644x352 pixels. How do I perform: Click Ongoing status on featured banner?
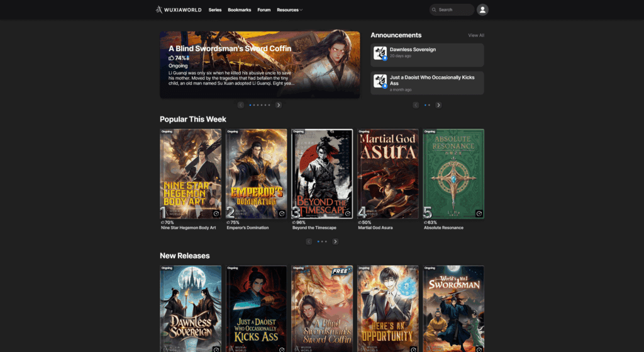coord(178,65)
